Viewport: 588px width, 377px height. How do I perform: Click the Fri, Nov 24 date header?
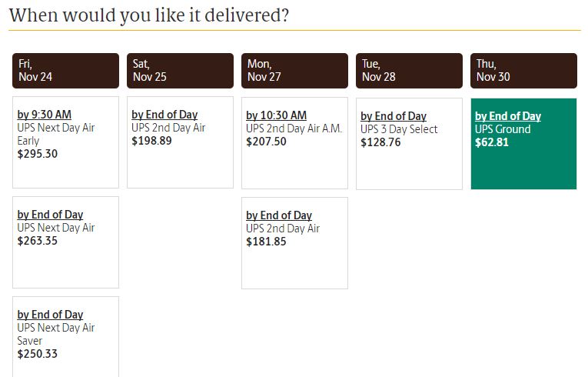[65, 71]
